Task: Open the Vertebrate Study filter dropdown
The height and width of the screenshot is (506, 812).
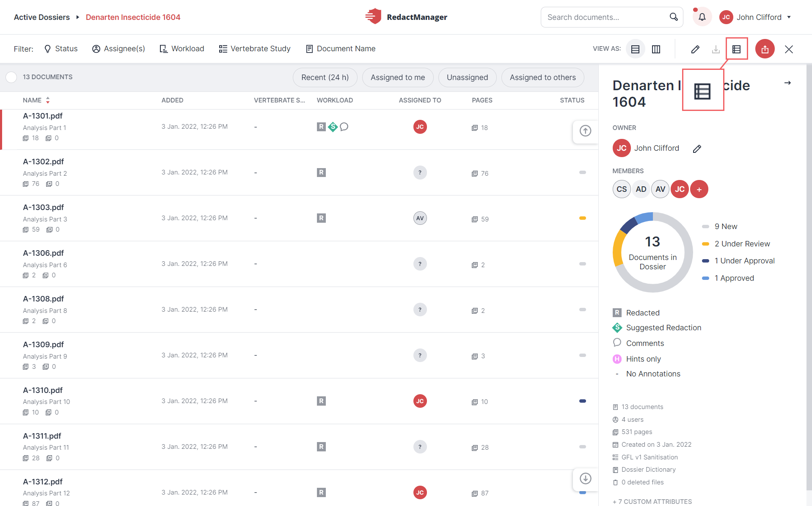Action: 255,49
